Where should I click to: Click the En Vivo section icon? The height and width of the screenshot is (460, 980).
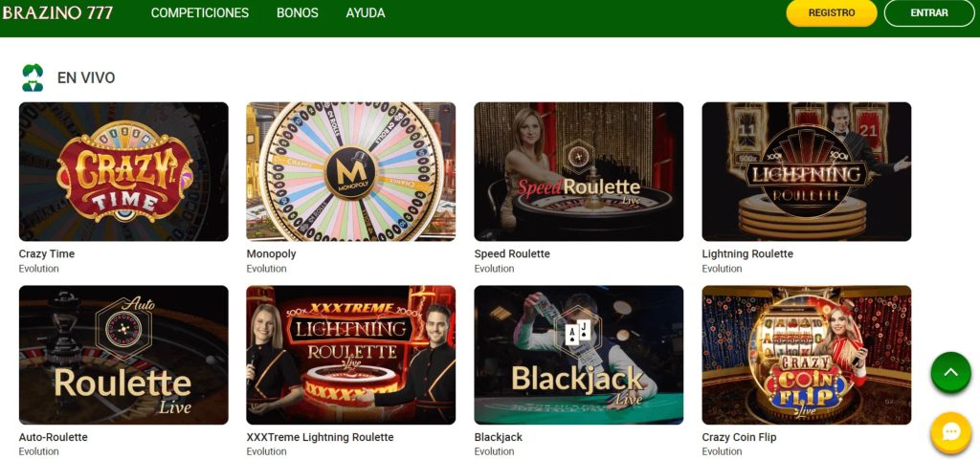point(33,77)
